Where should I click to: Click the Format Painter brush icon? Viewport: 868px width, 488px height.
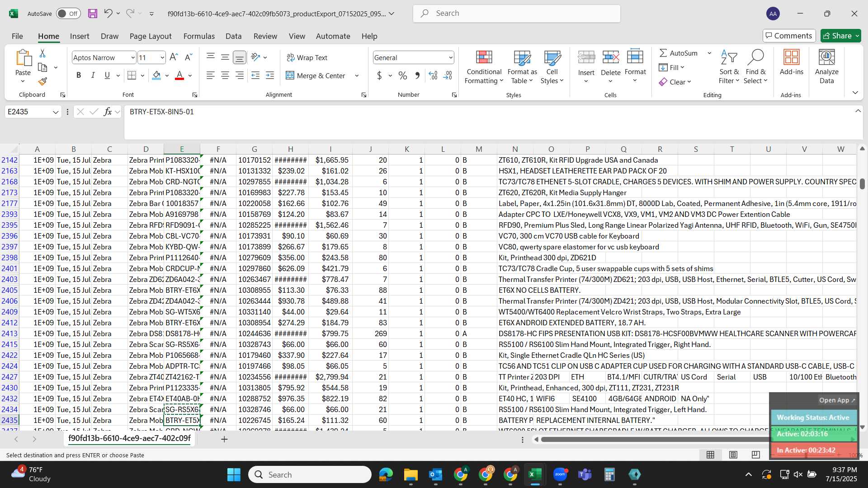(x=42, y=81)
